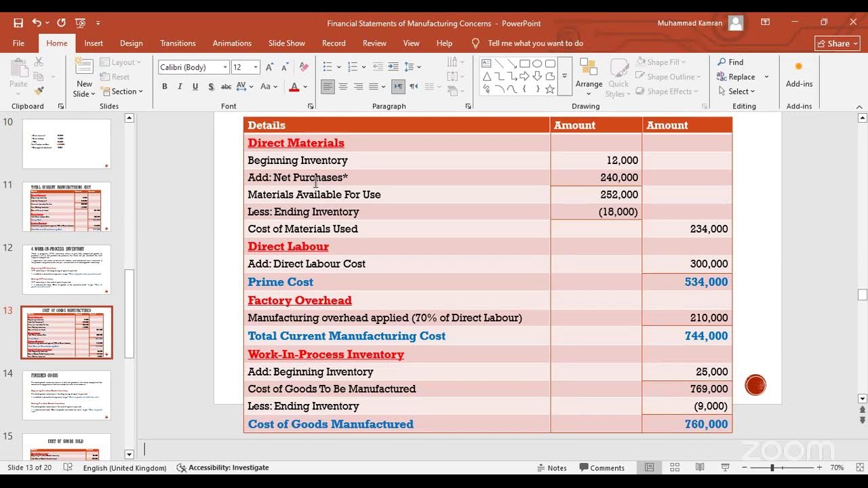Align text left
The width and height of the screenshot is (868, 488).
(x=328, y=87)
